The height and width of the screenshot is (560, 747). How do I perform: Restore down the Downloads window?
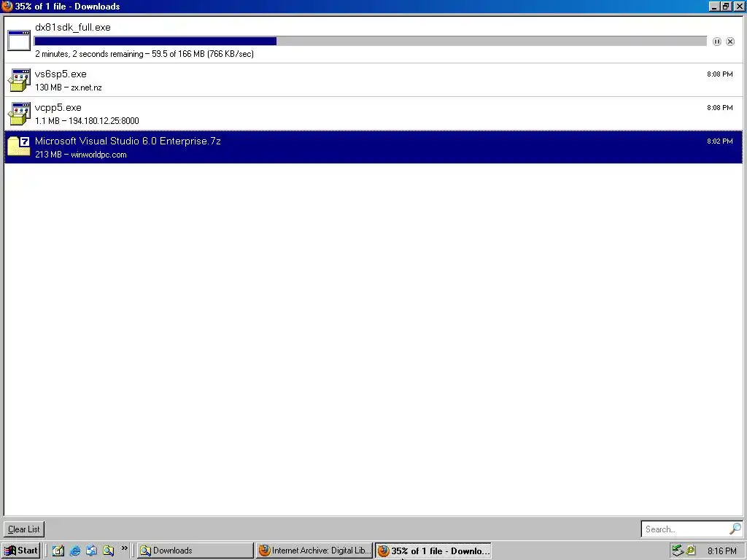[726, 6]
